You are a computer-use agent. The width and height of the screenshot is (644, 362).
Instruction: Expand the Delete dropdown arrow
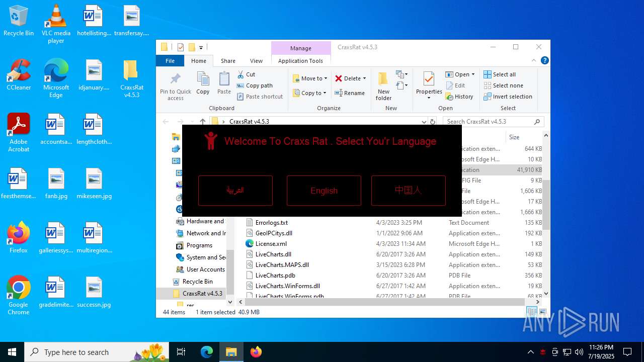pyautogui.click(x=364, y=78)
